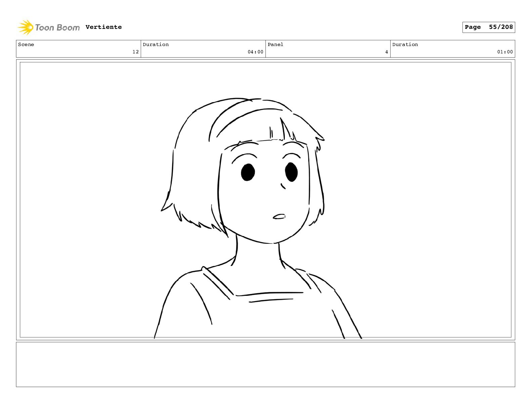Click the storyboard panel drawing of the girl
The image size is (532, 411).
click(x=265, y=200)
